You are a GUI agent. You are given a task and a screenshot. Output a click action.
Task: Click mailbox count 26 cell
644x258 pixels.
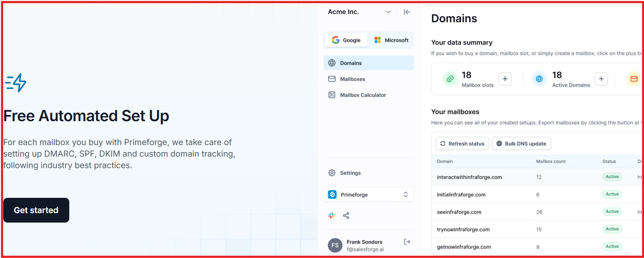pyautogui.click(x=539, y=212)
